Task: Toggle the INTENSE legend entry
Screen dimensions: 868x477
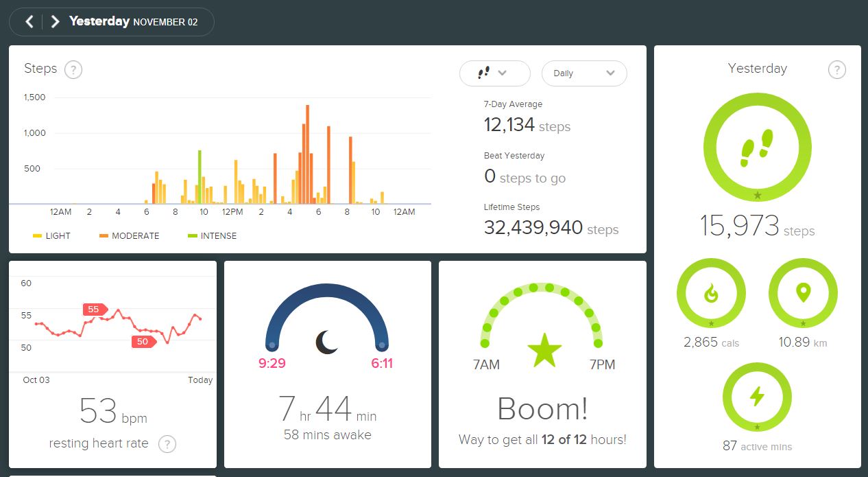Action: [x=212, y=236]
